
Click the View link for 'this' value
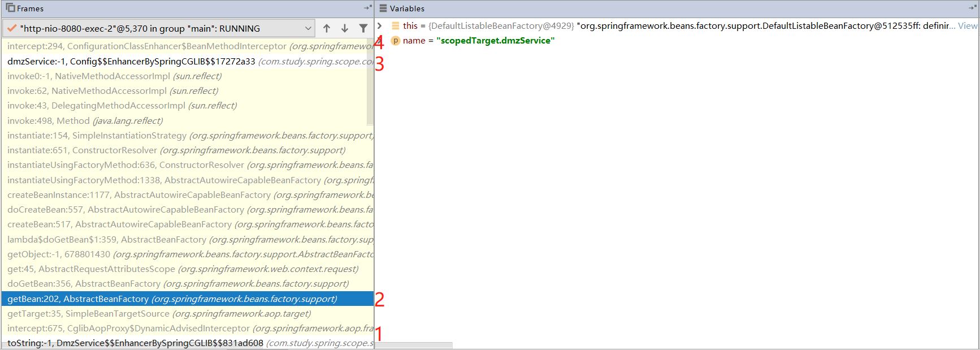[x=967, y=26]
